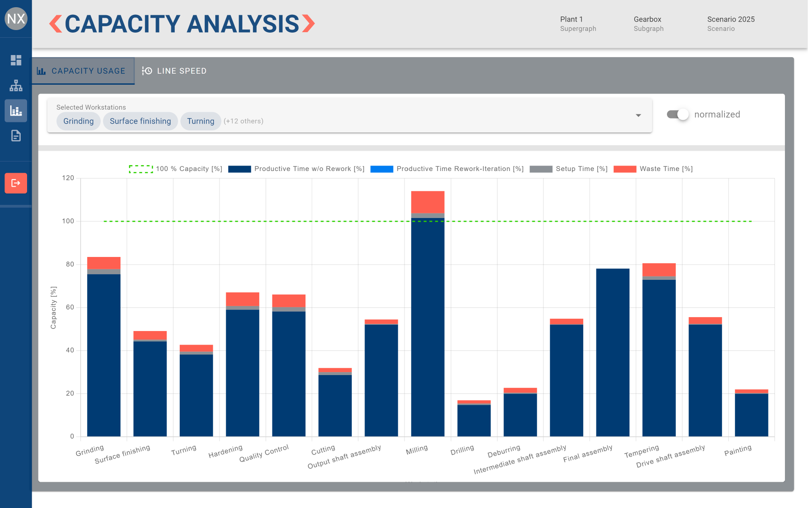Click the 100 % Capacity legend swatch

[x=141, y=169]
